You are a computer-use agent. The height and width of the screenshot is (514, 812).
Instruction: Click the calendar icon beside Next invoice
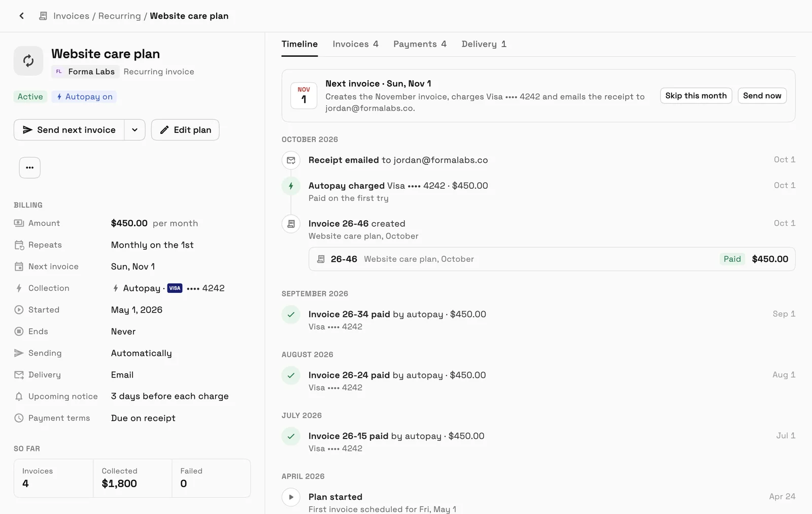click(19, 266)
